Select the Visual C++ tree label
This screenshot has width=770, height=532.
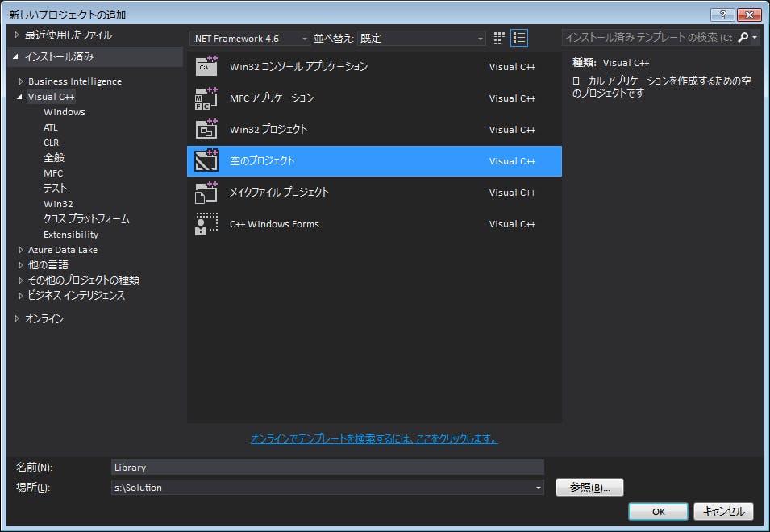click(x=51, y=97)
